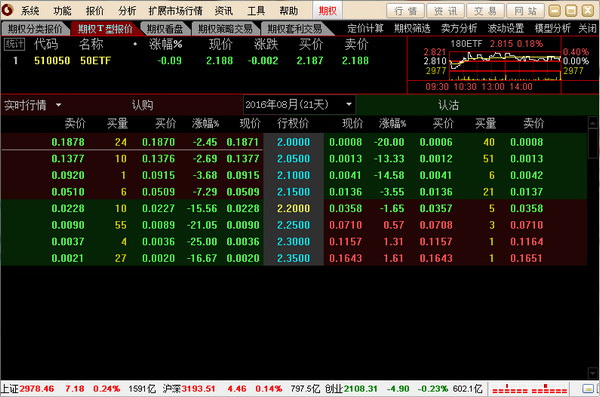
Task: Select strike price 2.1500 row
Action: [x=293, y=192]
